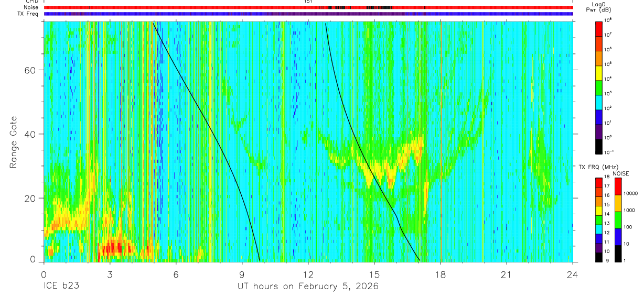Click the red Noise strip above the plot
Image resolution: width=644 pixels, height=297 pixels.
coord(308,7)
